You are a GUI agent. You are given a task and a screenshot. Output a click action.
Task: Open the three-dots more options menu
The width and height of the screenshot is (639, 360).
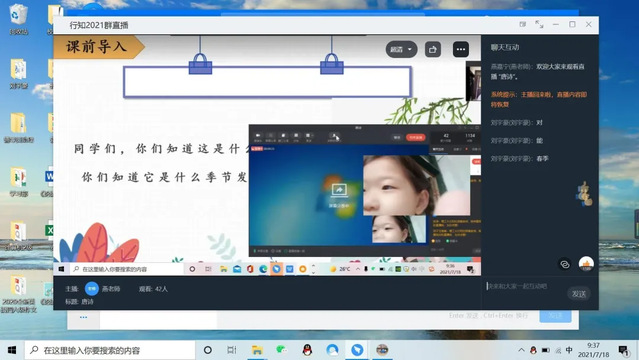pos(461,49)
